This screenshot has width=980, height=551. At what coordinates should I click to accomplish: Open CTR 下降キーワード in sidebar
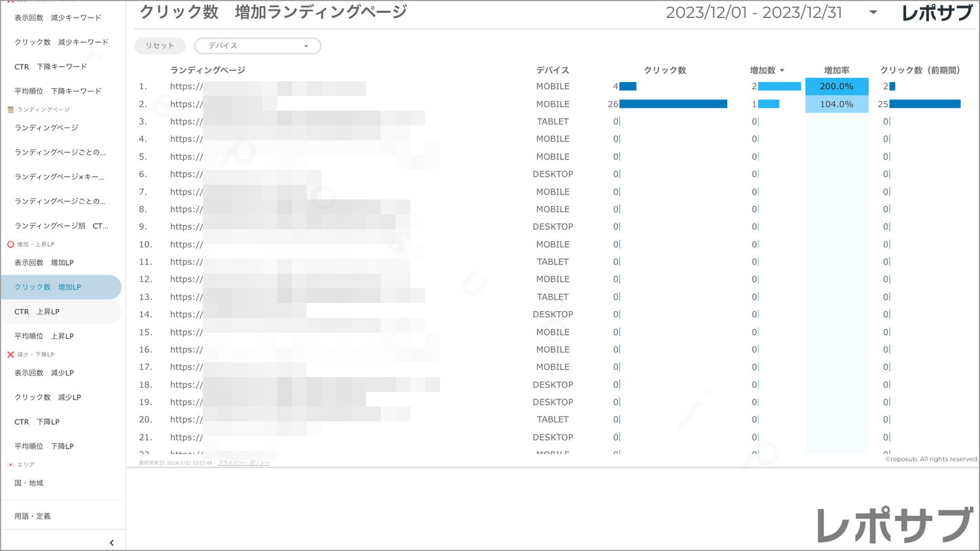pyautogui.click(x=51, y=66)
